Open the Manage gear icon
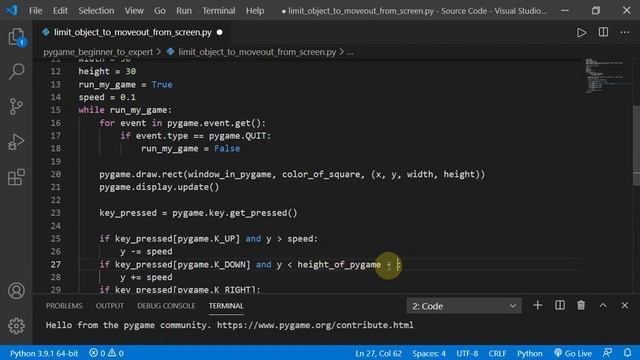The width and height of the screenshot is (640, 360). pyautogui.click(x=16, y=326)
